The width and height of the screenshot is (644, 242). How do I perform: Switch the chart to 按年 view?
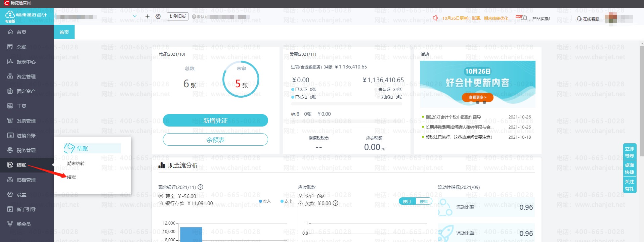[424, 201]
